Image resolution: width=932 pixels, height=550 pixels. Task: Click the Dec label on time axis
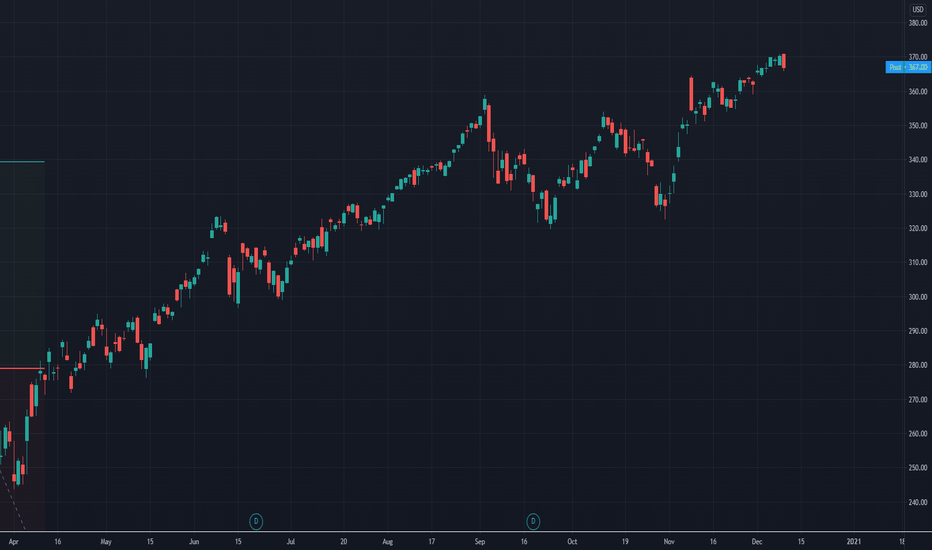click(x=757, y=542)
